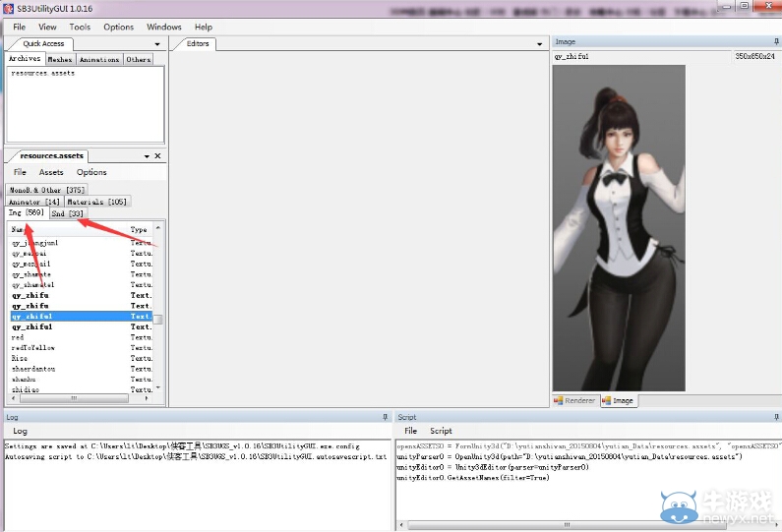This screenshot has height=532, width=782.
Task: Select the redToYellow texture row
Action: (82, 348)
